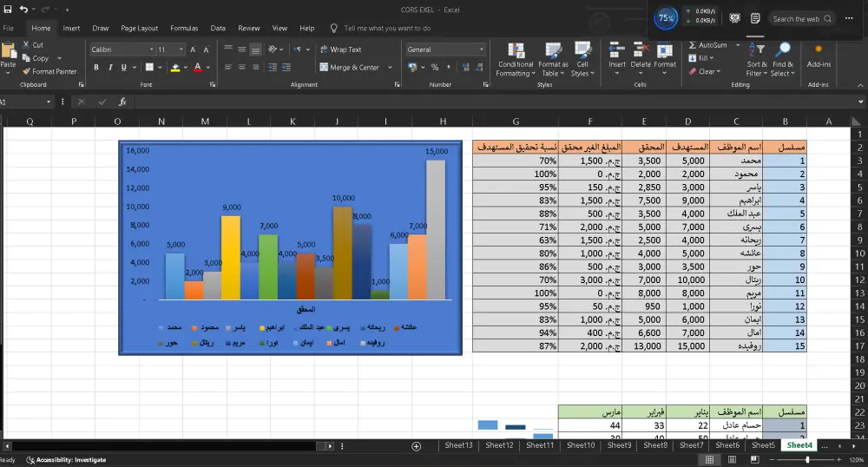Apply the Fill Color bucket icon

point(175,68)
